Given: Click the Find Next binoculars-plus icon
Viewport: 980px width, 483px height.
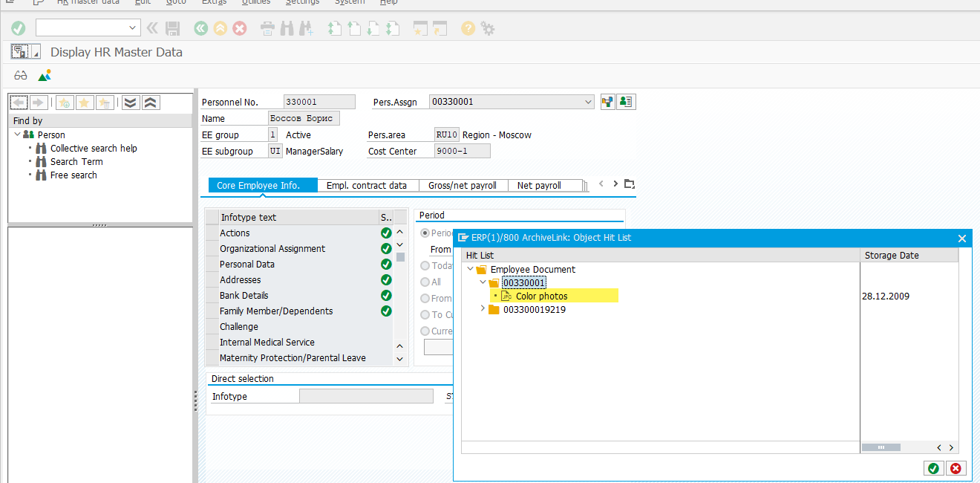Looking at the screenshot, I should (x=306, y=28).
